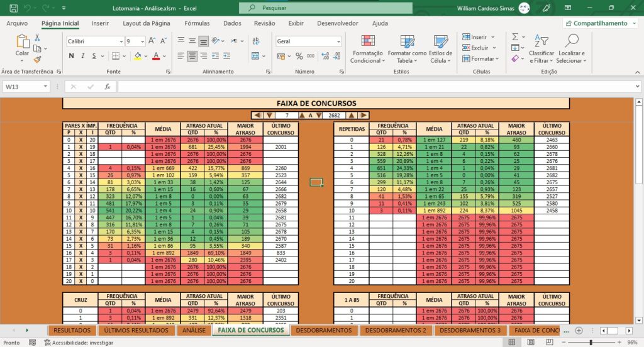Open Estilos de Célula gallery
The height and width of the screenshot is (347, 644).
point(440,49)
